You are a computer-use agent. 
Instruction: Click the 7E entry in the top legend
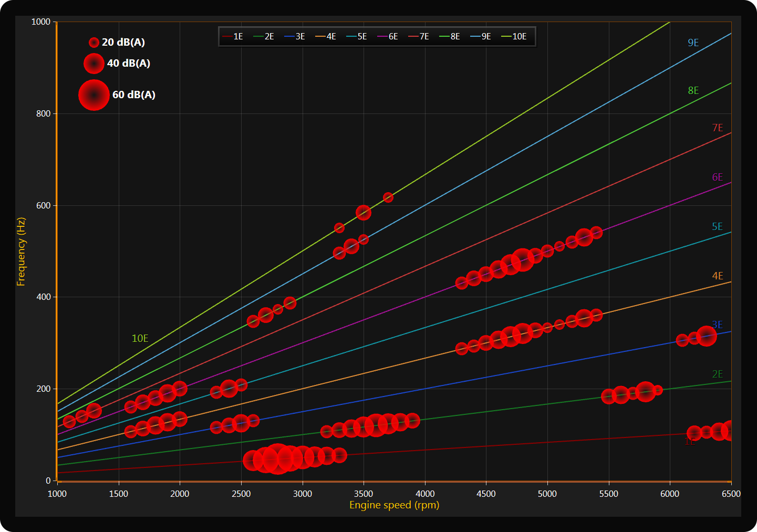[x=419, y=37]
